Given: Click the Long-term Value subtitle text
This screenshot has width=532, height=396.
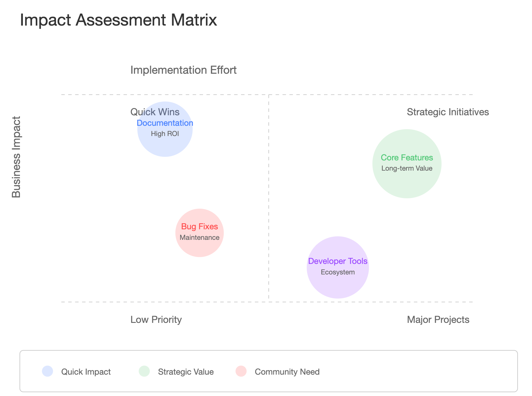Looking at the screenshot, I should (407, 169).
